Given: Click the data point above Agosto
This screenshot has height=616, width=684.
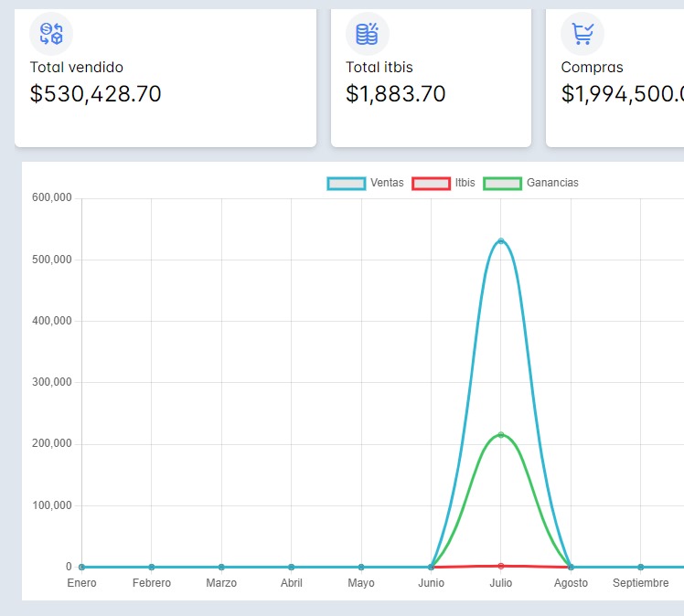Looking at the screenshot, I should (x=571, y=567).
